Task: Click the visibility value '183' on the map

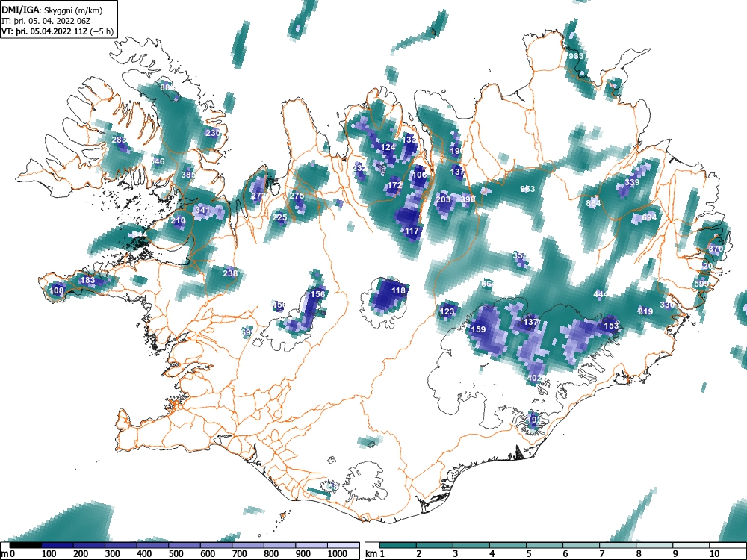Action: (88, 280)
